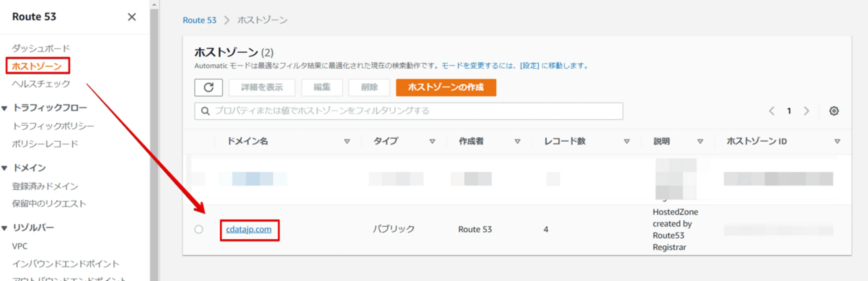This screenshot has width=868, height=281.
Task: Go to next page arrow in pagination
Action: click(x=806, y=111)
